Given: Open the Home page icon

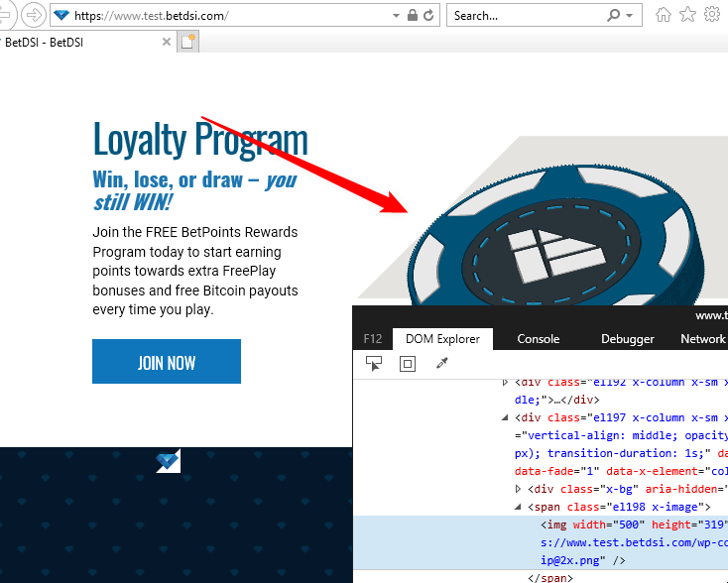Looking at the screenshot, I should pos(664,15).
